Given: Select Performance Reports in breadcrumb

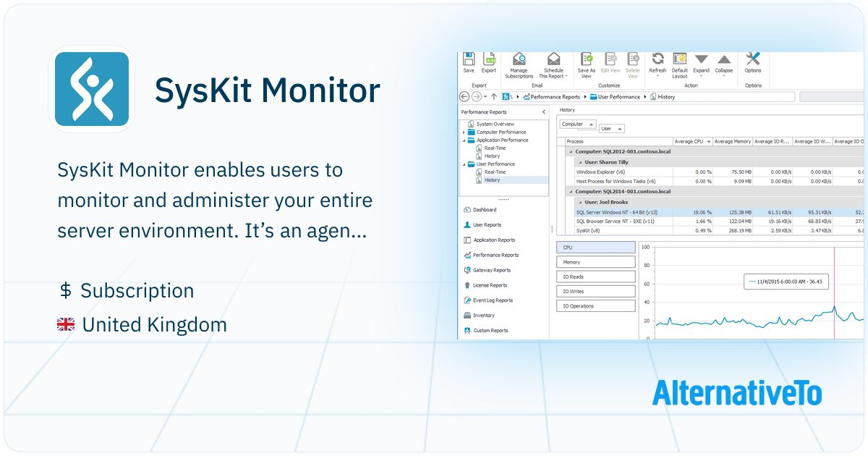Looking at the screenshot, I should (x=552, y=97).
